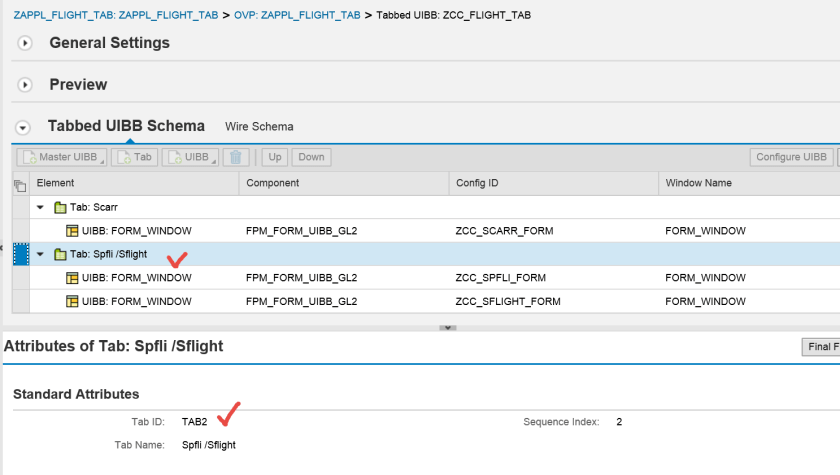
Task: Click folder icon of Tab: Spfli /Sflight
Action: click(x=60, y=254)
